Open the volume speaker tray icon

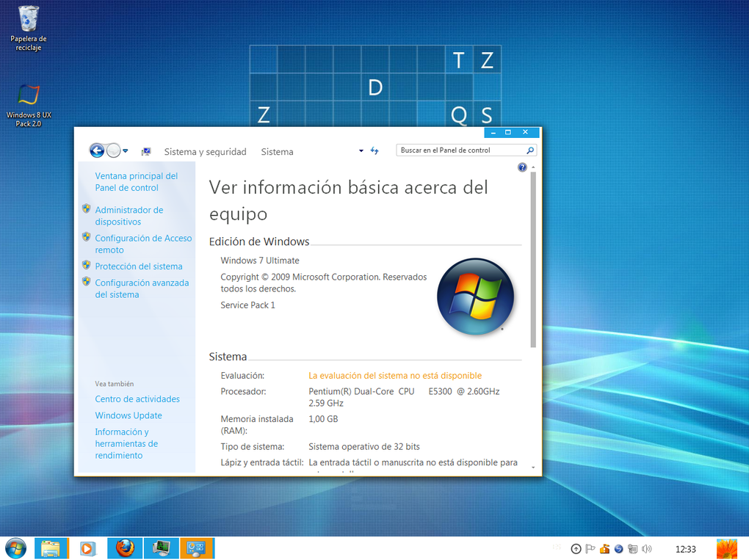(647, 549)
